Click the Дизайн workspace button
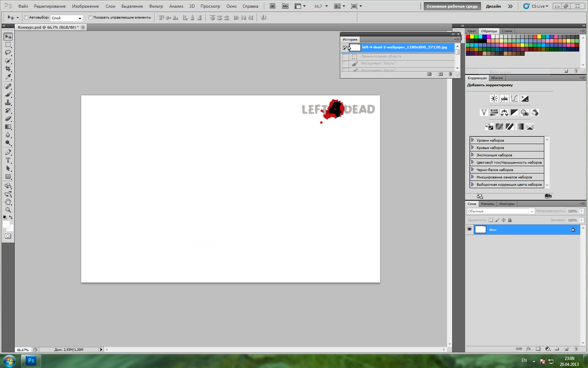 tap(493, 6)
